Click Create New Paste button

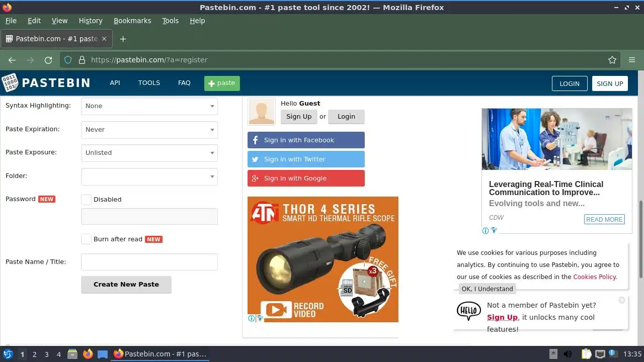126,285
